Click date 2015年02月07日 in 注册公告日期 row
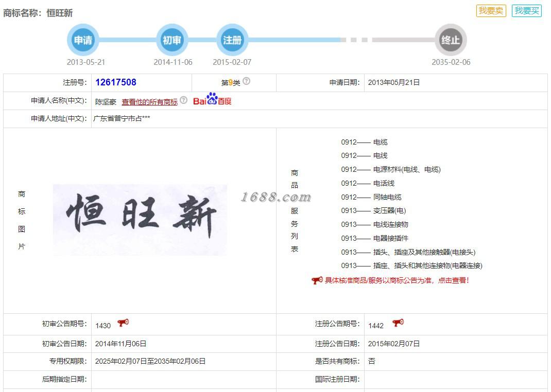Screen dimensions: 551x392 click(x=394, y=344)
